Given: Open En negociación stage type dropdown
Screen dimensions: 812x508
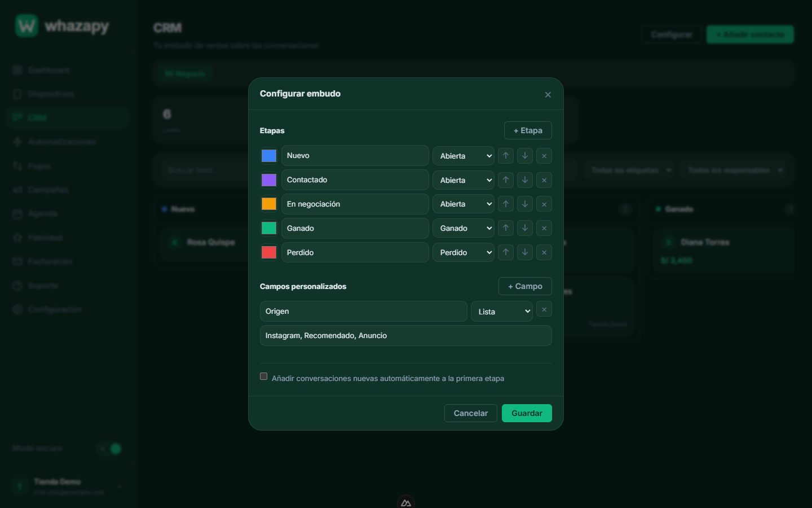Looking at the screenshot, I should (x=464, y=204).
